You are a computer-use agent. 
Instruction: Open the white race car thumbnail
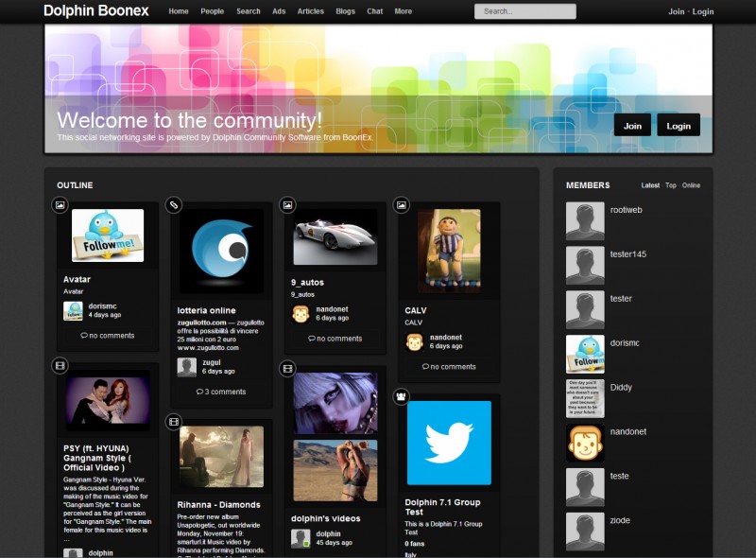(335, 236)
